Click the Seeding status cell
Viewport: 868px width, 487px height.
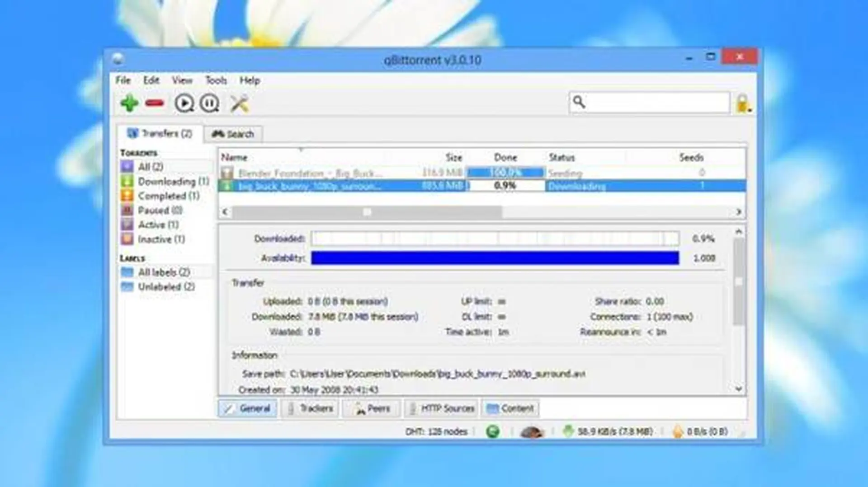565,173
